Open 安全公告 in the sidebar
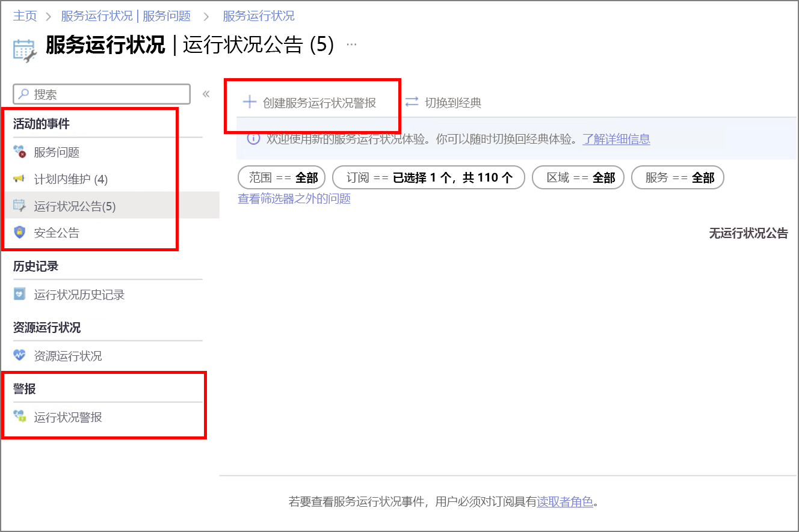 (x=57, y=233)
